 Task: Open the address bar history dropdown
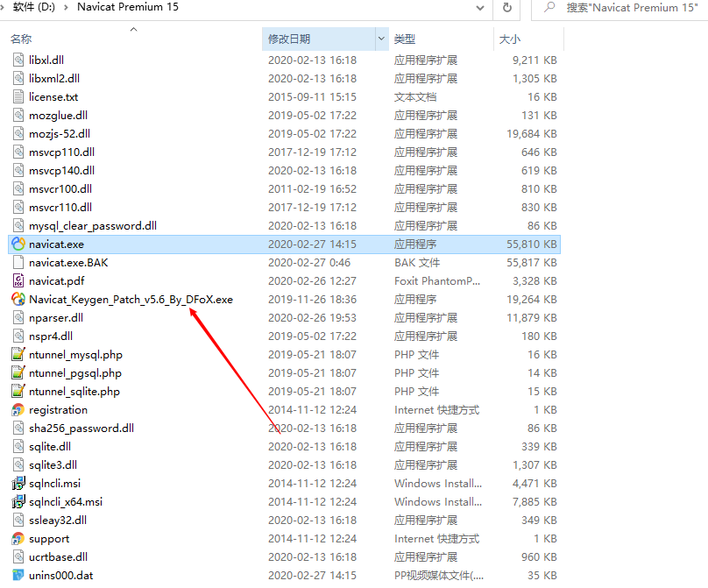(480, 8)
